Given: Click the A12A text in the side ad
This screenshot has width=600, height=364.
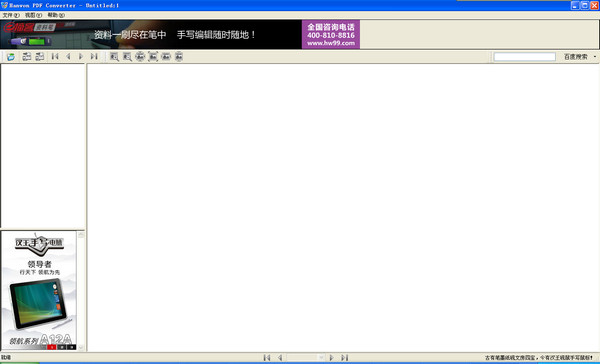Looking at the screenshot, I should [55, 339].
